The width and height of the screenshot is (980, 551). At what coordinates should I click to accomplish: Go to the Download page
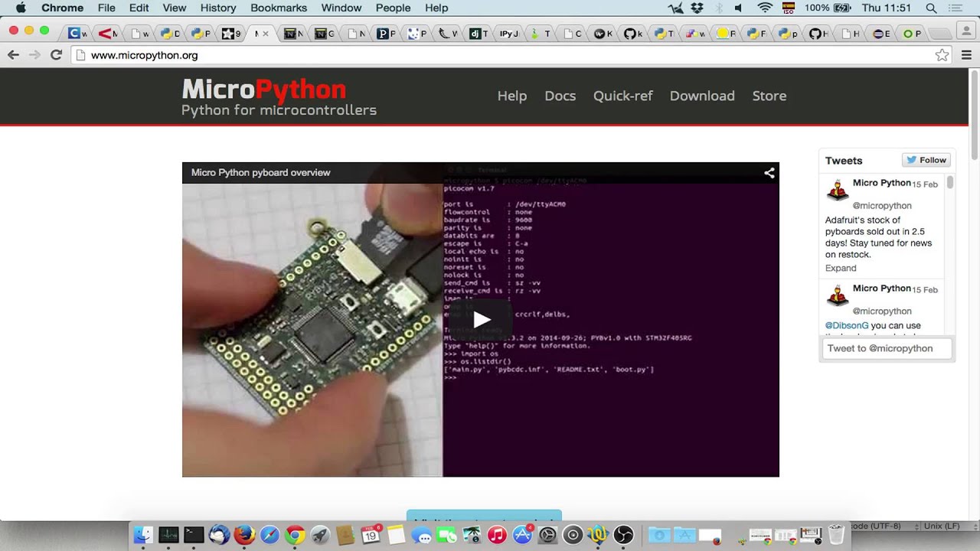tap(702, 96)
